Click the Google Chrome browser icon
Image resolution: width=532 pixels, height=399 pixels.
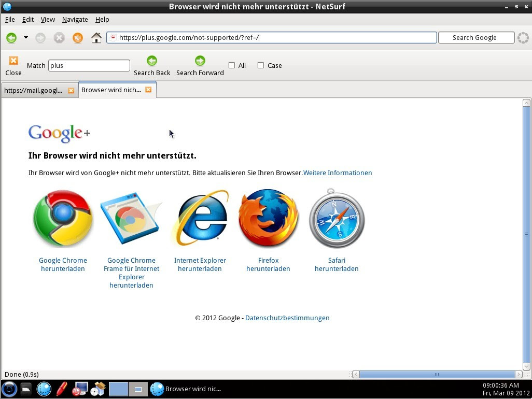click(x=63, y=218)
